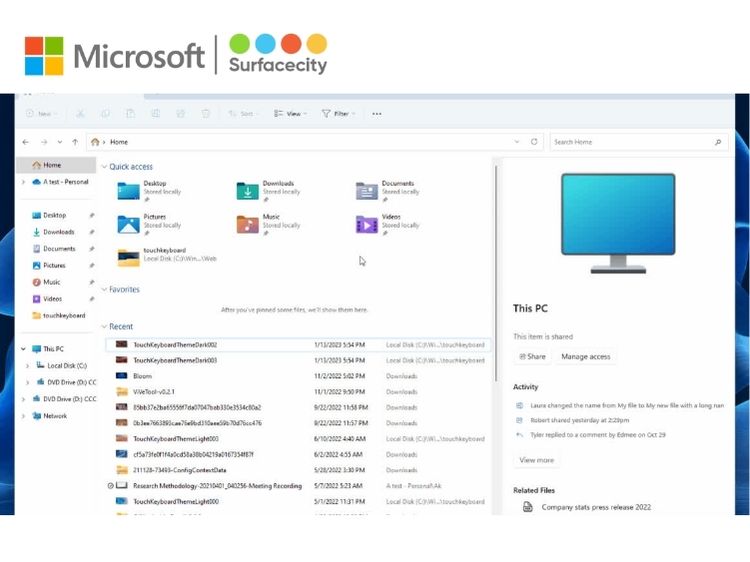The width and height of the screenshot is (750, 562).
Task: Open the Videos folder in Quick access
Action: coord(367,223)
